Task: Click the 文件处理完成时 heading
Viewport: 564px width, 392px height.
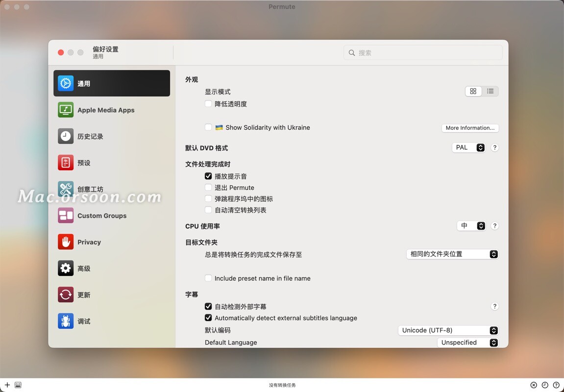Action: (x=208, y=164)
